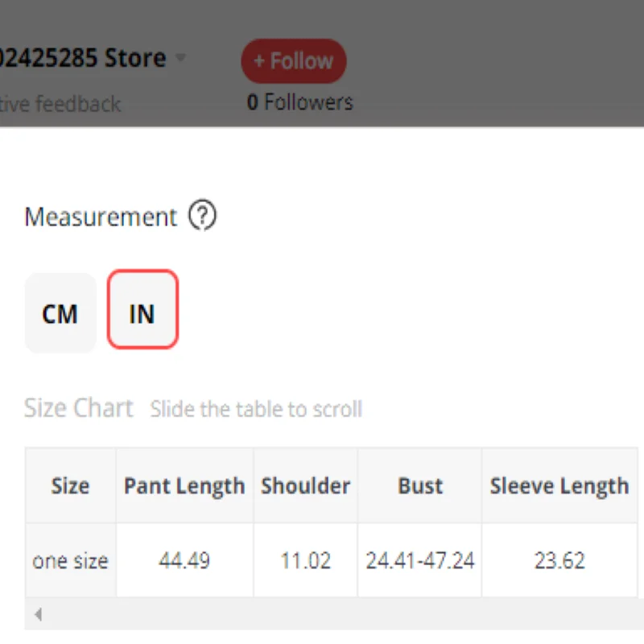Click the 23.62 sleeve length value
The image size is (644, 644).
(x=559, y=560)
